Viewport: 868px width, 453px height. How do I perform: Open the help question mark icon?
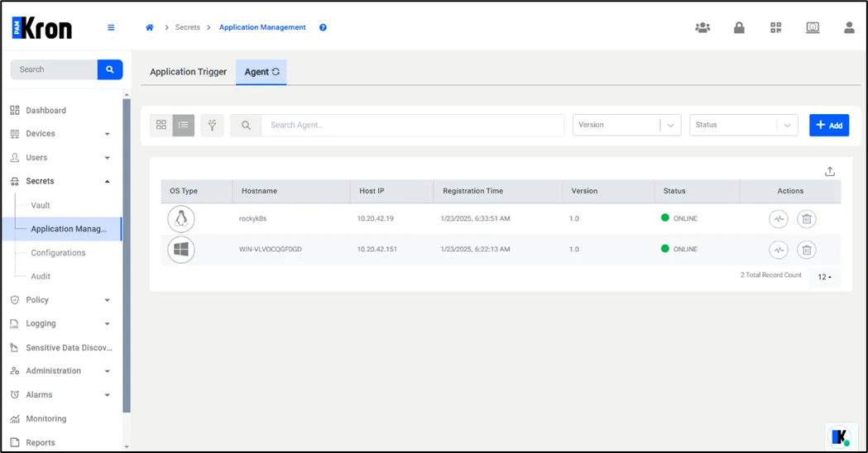(x=323, y=27)
